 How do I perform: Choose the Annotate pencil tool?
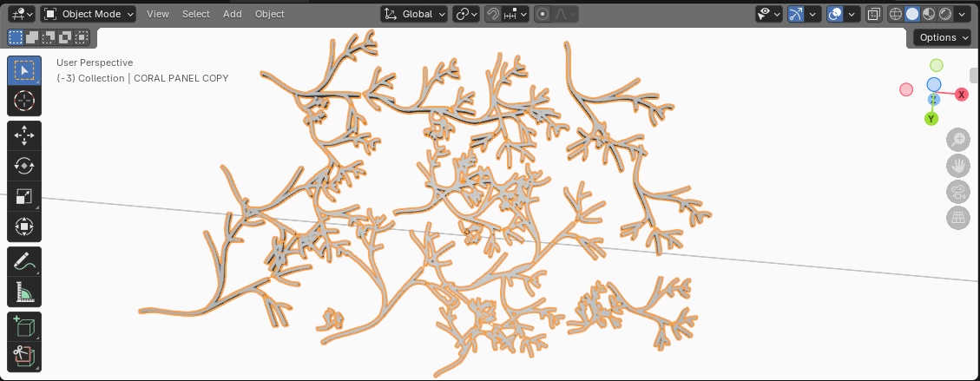(x=24, y=261)
